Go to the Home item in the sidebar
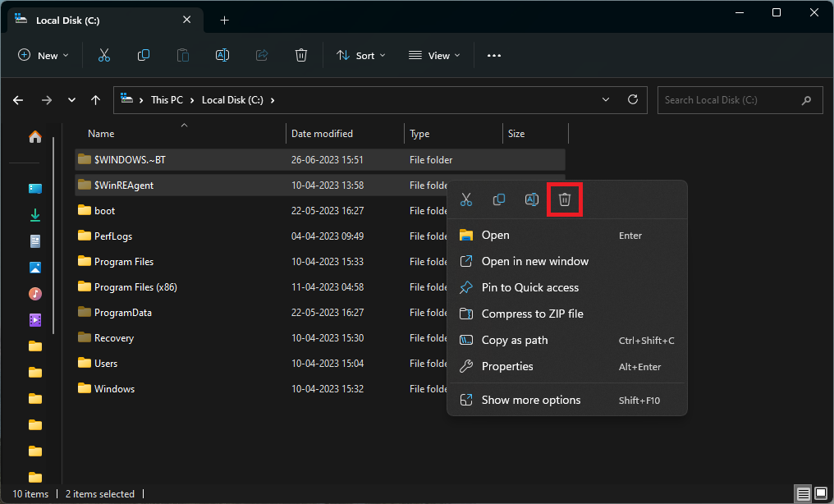Screen dimensions: 834x504 point(34,136)
